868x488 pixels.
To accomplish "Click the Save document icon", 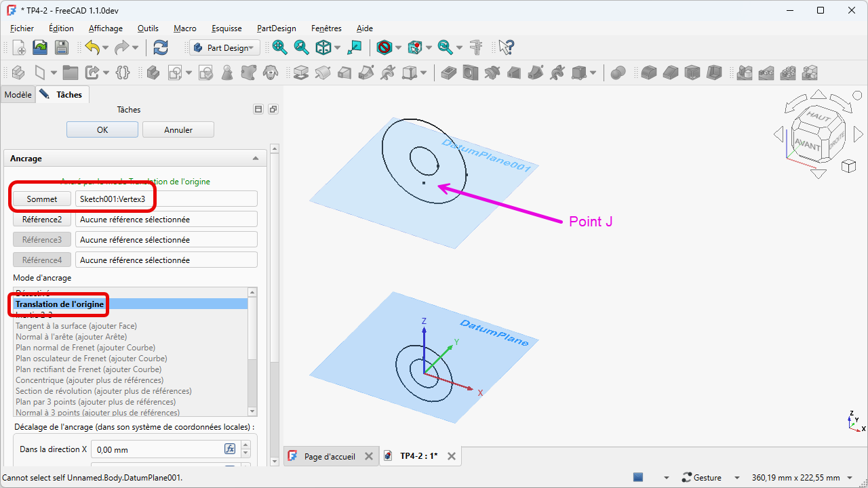I will point(62,47).
